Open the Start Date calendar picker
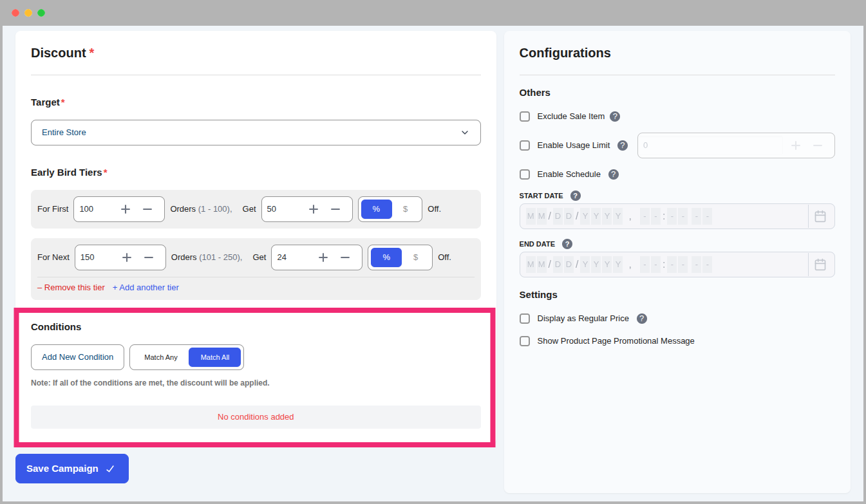866x504 pixels. 821,216
